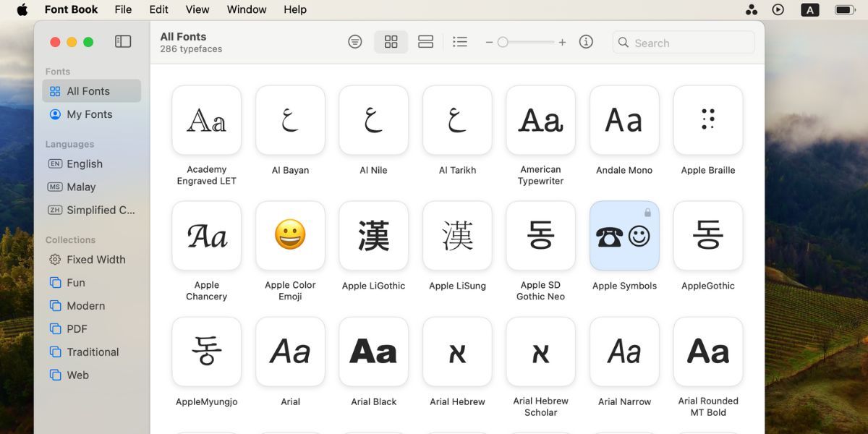Image resolution: width=868 pixels, height=434 pixels.
Task: Switch to grid view in Font Book toolbar
Action: (391, 42)
